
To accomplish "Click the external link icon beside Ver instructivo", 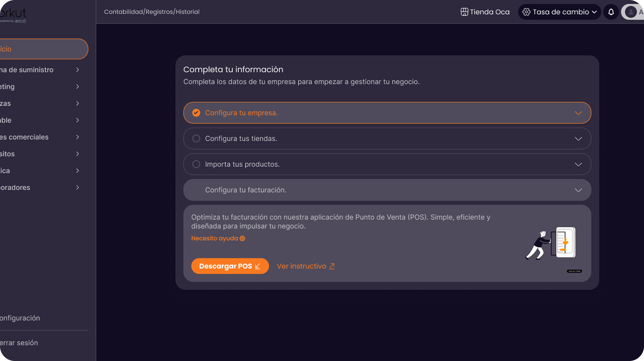I will click(332, 266).
